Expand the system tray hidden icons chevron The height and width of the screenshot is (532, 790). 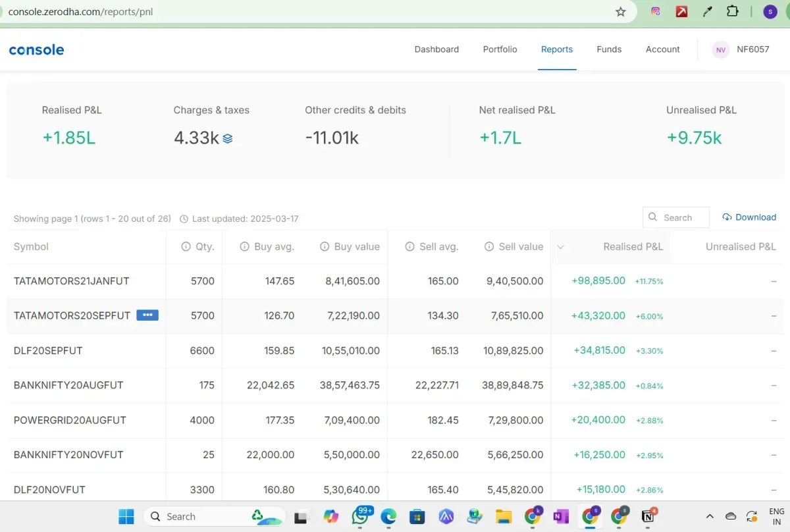click(x=710, y=516)
